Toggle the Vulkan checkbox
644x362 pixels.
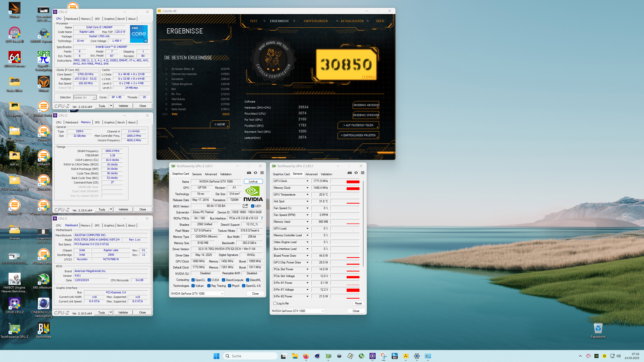click(x=193, y=286)
